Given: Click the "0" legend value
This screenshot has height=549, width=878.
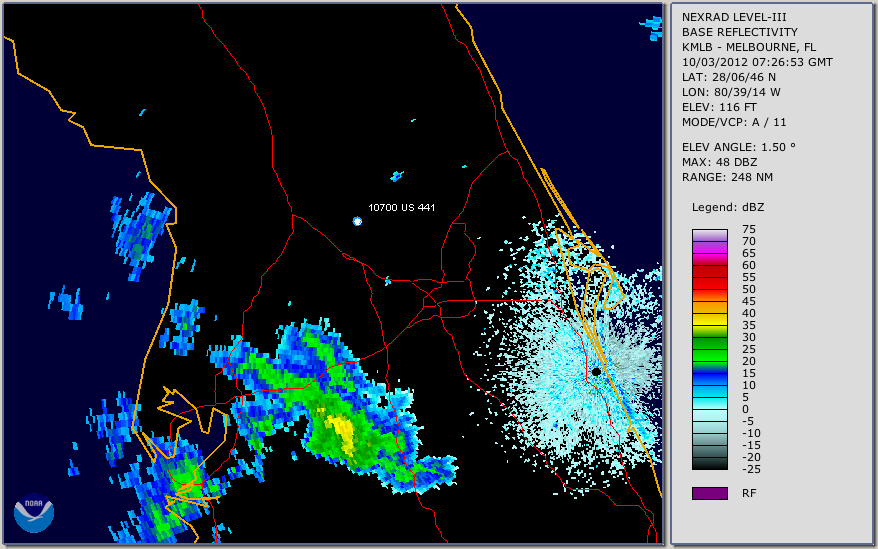Looking at the screenshot, I should coord(745,409).
